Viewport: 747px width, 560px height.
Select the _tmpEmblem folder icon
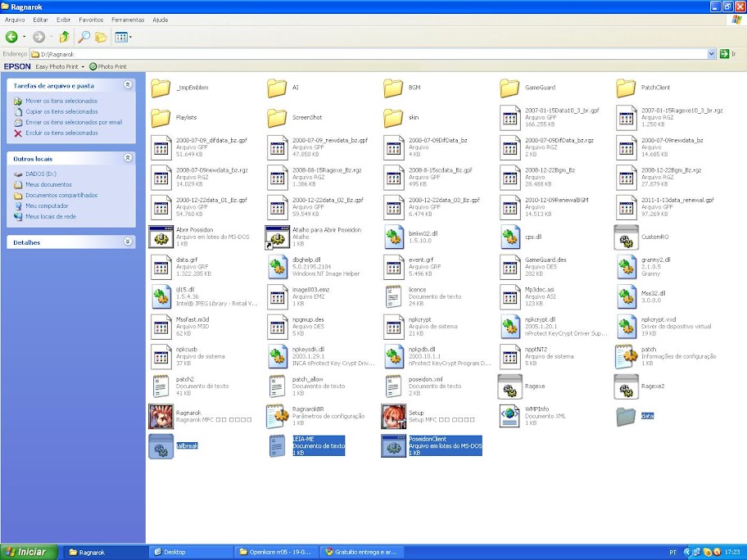point(161,88)
